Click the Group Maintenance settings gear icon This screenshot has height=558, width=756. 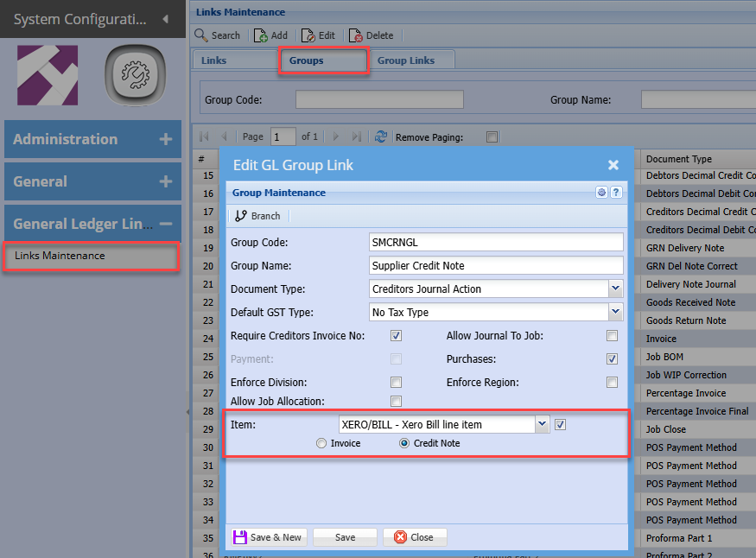tap(601, 193)
